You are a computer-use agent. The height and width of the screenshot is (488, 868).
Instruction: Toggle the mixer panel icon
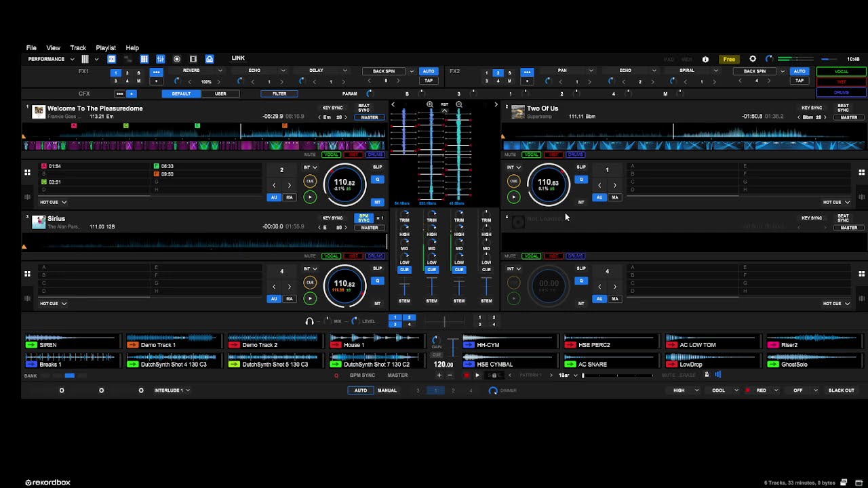pyautogui.click(x=161, y=59)
